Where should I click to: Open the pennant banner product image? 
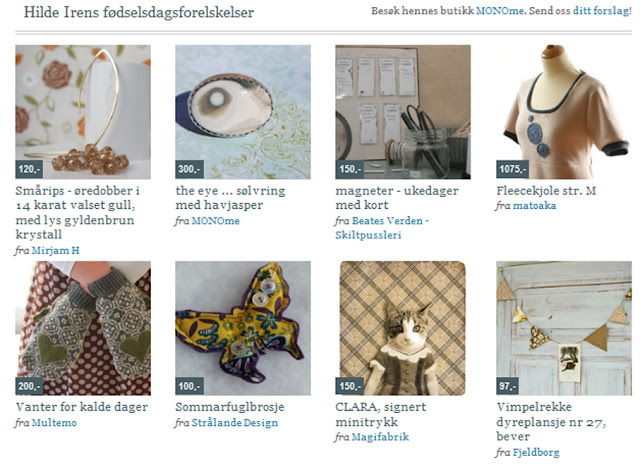point(564,328)
